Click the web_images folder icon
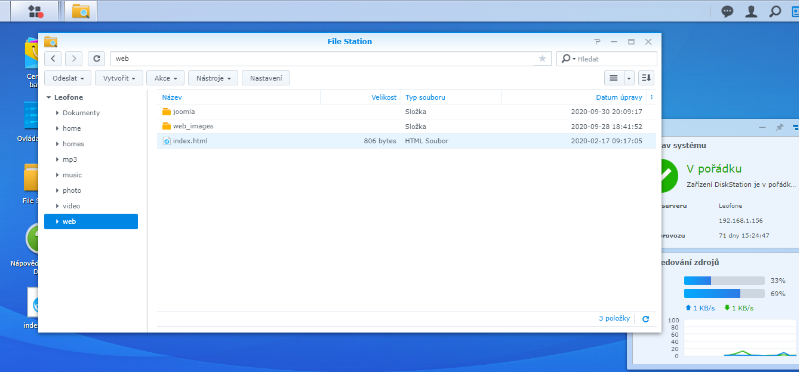799x372 pixels. coord(166,126)
